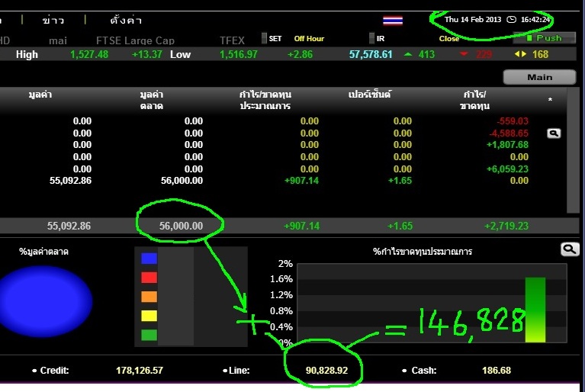Click the Credit value 178,126.57
The width and height of the screenshot is (585, 392).
tap(140, 371)
